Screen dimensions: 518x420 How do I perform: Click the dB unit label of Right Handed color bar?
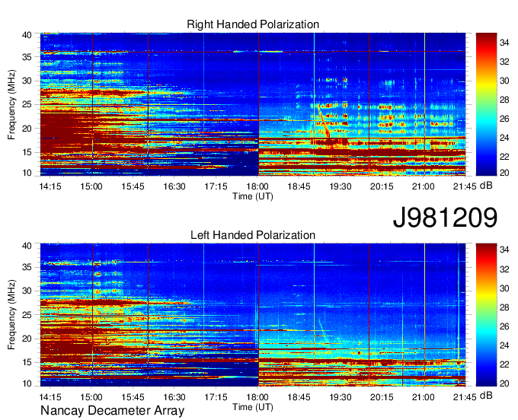coord(486,186)
